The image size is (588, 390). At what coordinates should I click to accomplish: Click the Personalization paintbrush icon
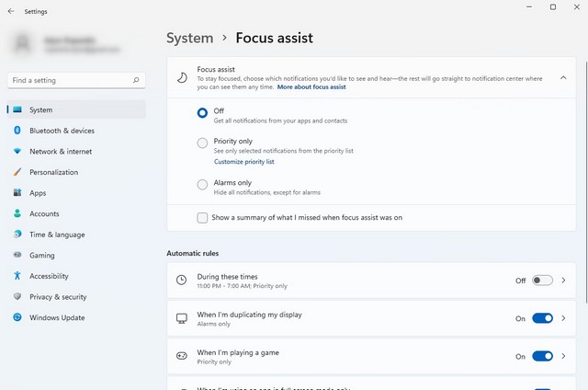pos(17,172)
